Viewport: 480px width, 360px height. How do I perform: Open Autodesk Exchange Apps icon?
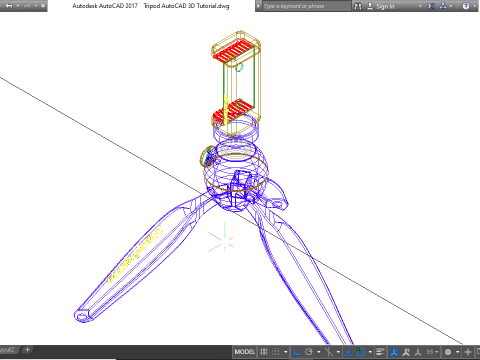pyautogui.click(x=431, y=6)
